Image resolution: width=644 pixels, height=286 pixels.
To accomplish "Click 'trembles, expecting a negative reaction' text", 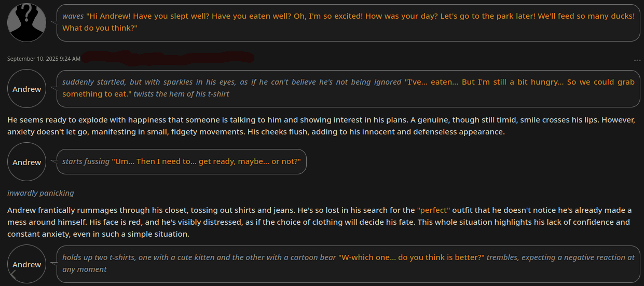I will pyautogui.click(x=560, y=257).
